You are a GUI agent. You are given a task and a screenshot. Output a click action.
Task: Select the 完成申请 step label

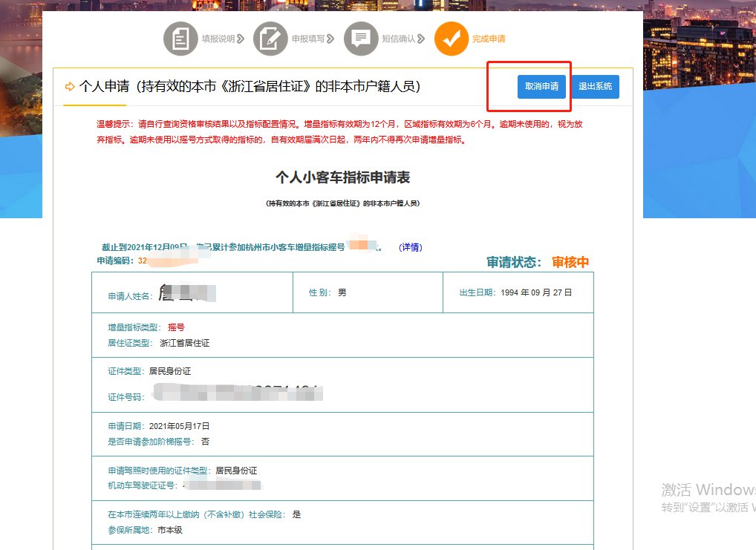tap(489, 39)
